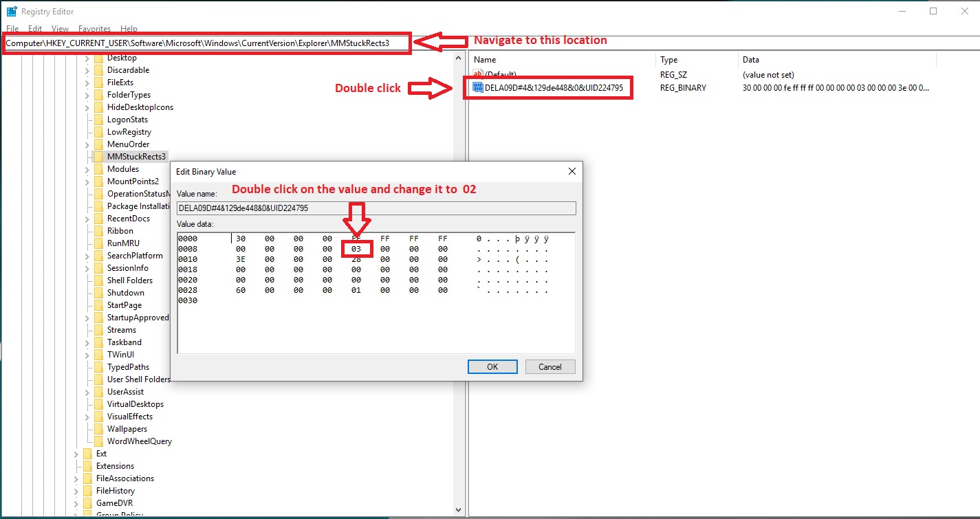Click the (Default) string value icon
Image resolution: width=980 pixels, height=519 pixels.
tap(478, 74)
